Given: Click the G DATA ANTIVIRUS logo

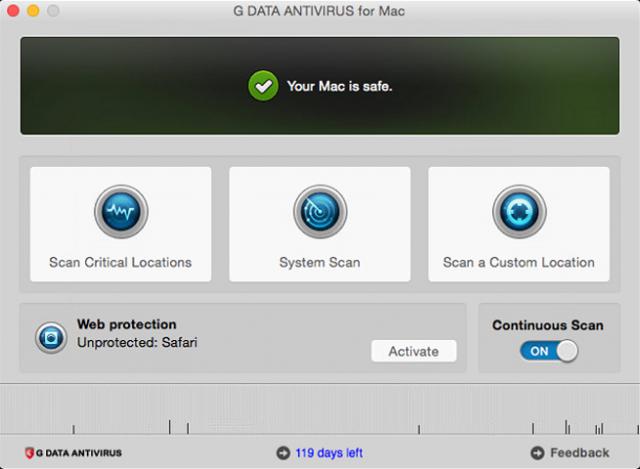Looking at the screenshot, I should tap(73, 453).
